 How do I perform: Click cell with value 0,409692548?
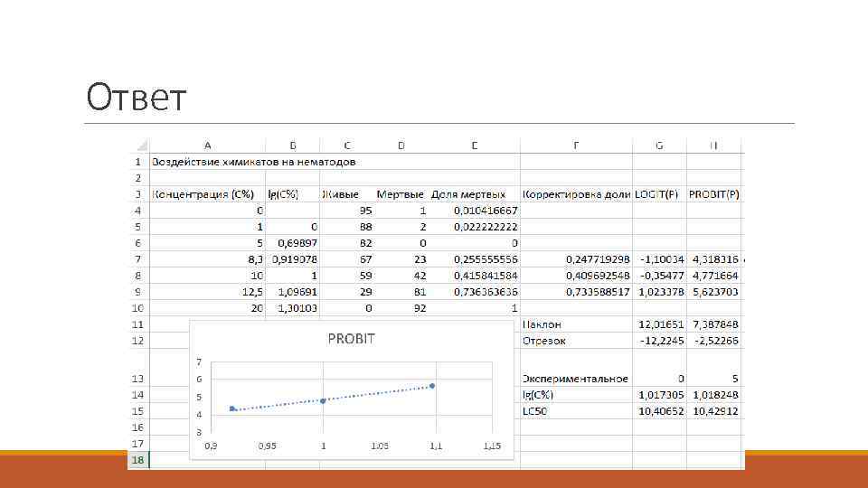576,276
